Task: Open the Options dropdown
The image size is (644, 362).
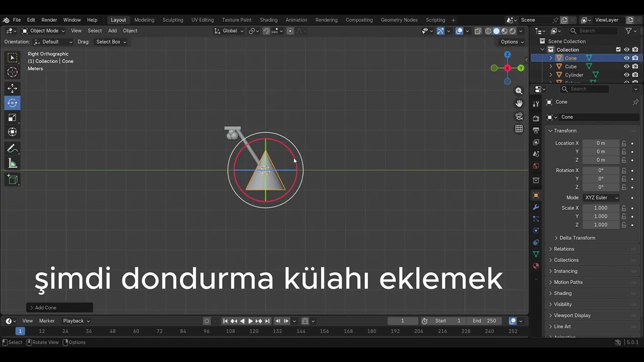Action: pyautogui.click(x=512, y=42)
